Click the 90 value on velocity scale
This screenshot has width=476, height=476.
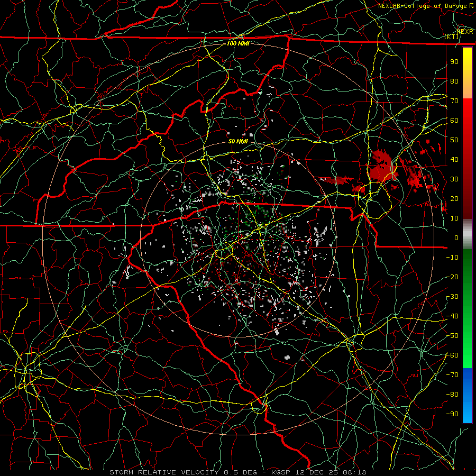pos(454,62)
